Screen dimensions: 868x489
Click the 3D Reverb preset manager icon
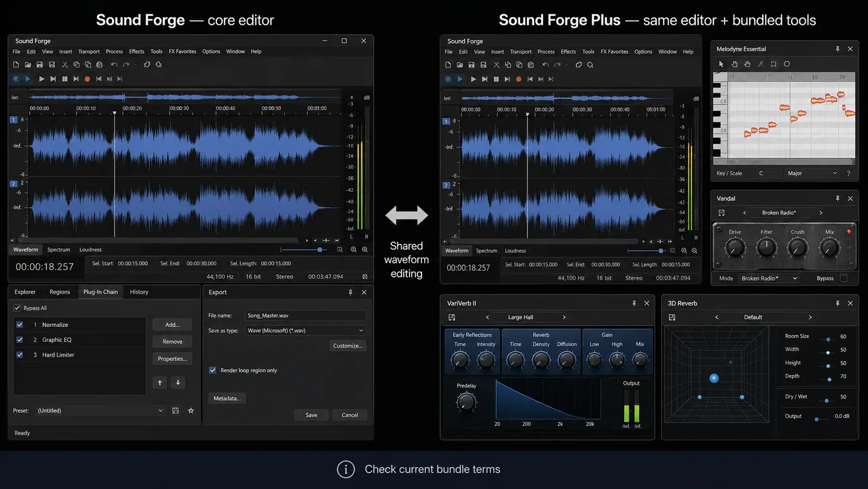click(x=672, y=318)
